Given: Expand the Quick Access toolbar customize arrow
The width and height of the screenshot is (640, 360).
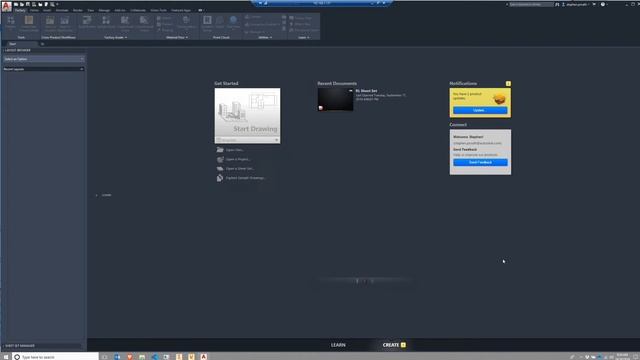Looking at the screenshot, I should click(x=58, y=4).
